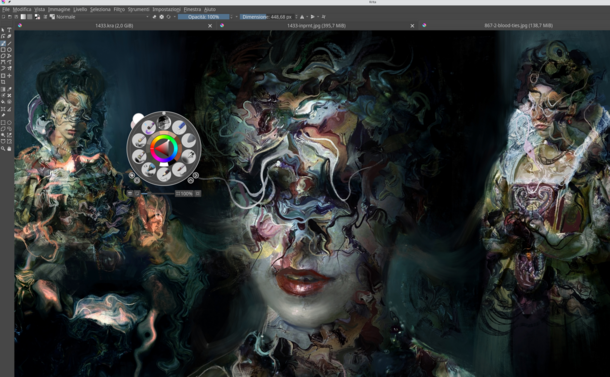Pick hue on popup palette color wheel
The width and height of the screenshot is (610, 377).
164,148
